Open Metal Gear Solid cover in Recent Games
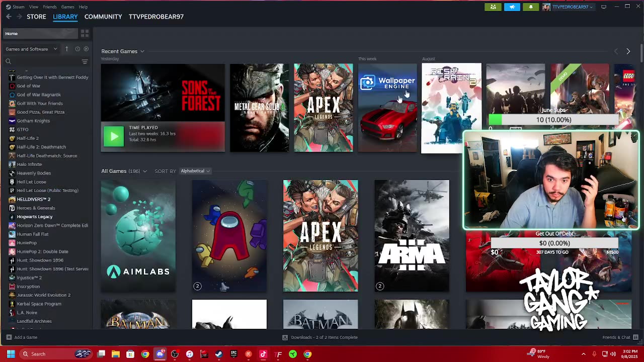Viewport: 644px width, 362px height. 259,108
